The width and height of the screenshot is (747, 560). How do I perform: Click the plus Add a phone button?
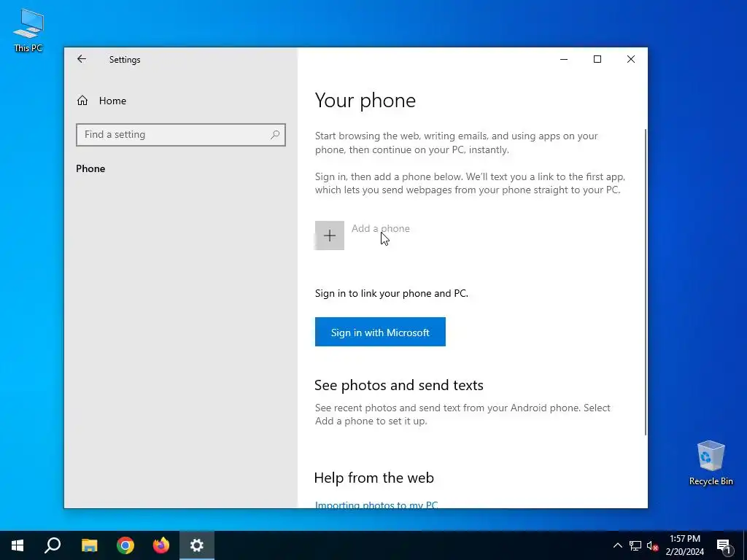[x=329, y=236]
